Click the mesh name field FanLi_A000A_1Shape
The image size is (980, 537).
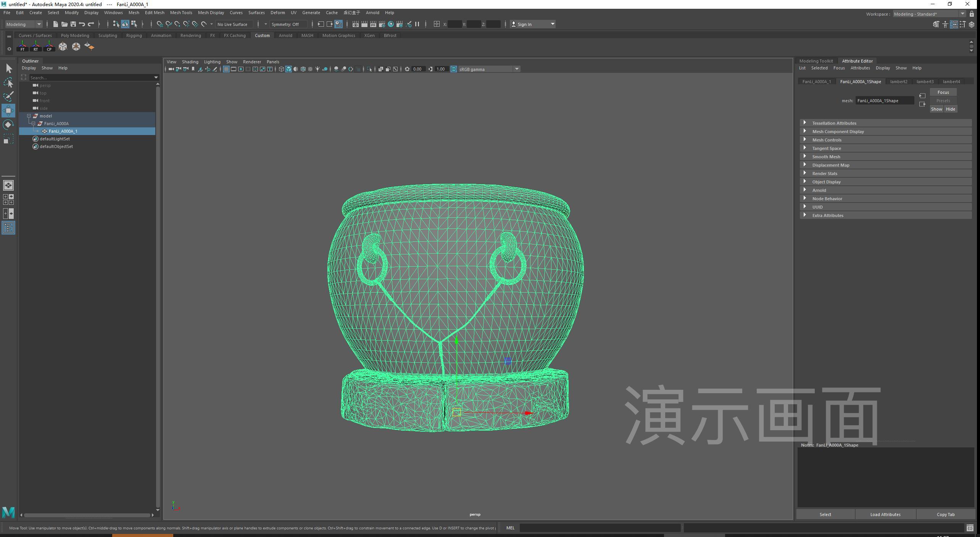click(x=885, y=101)
